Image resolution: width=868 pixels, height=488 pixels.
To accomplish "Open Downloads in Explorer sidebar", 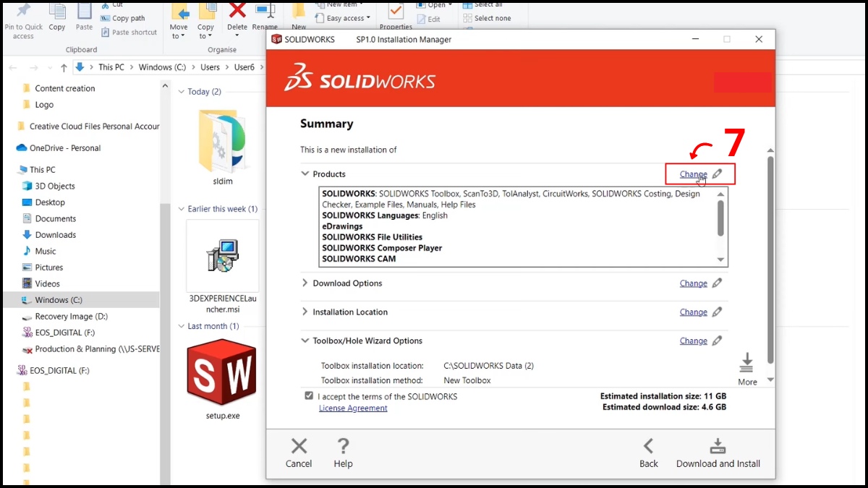I will click(56, 235).
